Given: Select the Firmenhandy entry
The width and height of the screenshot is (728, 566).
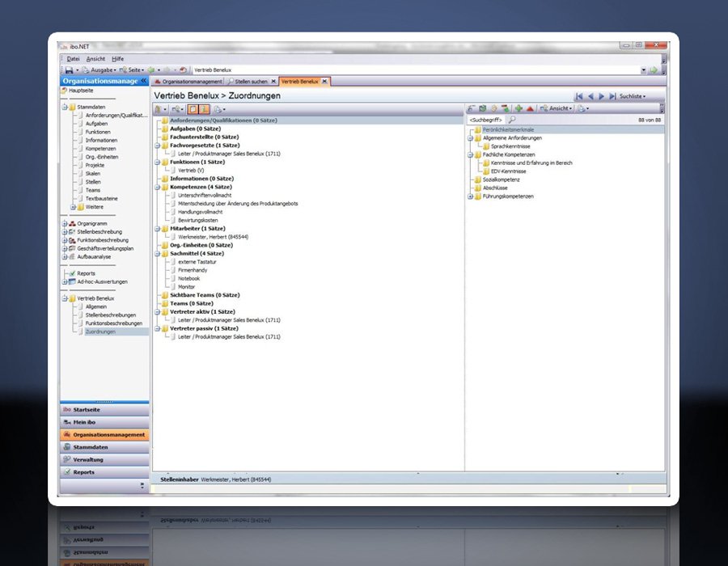Looking at the screenshot, I should pos(193,270).
